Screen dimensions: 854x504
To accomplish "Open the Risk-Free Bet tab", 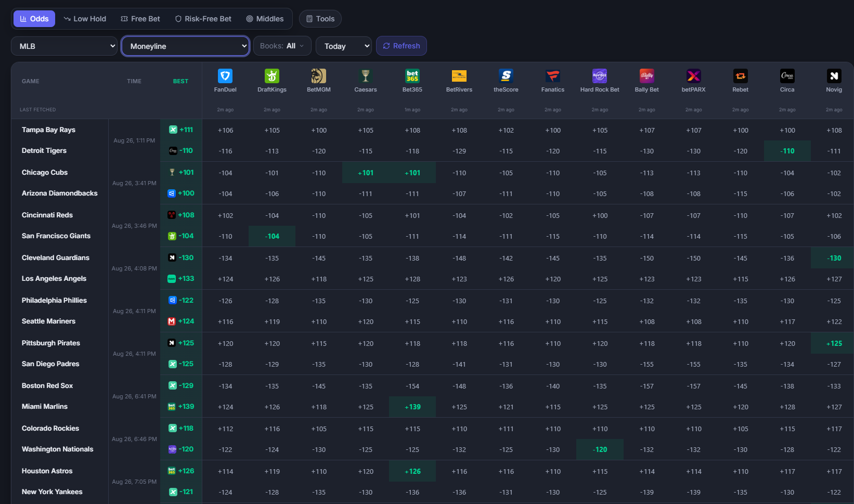I will tap(203, 19).
